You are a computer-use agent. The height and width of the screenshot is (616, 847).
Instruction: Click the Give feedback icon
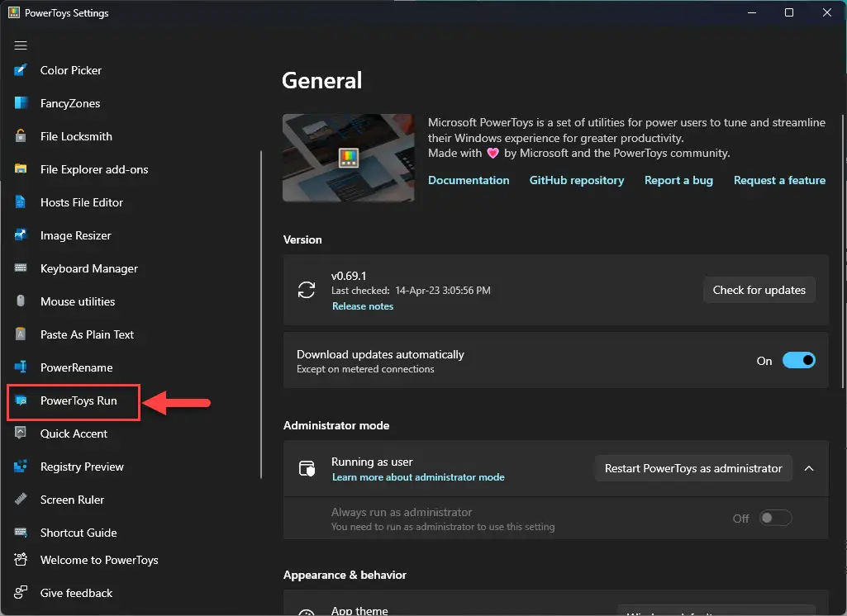click(21, 593)
